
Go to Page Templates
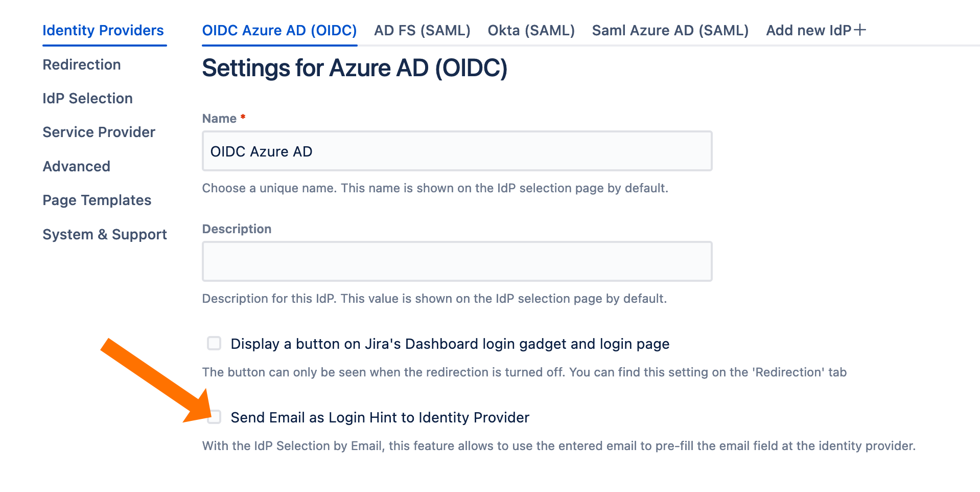coord(97,200)
